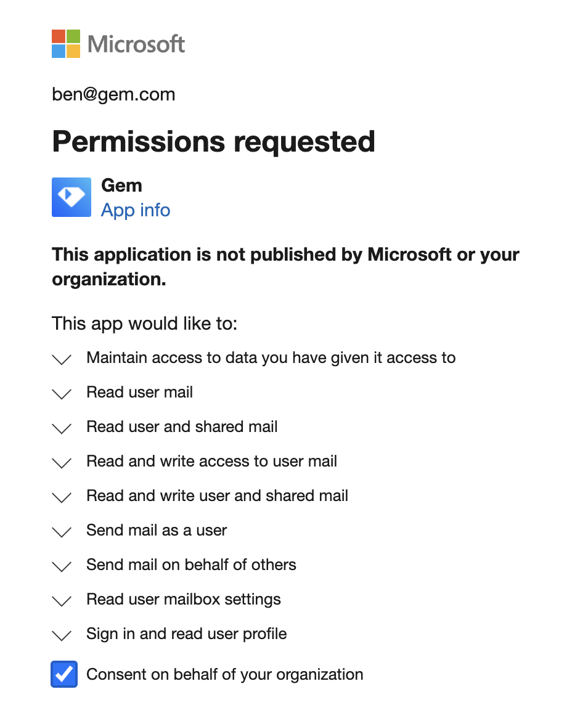Expand Sign in and read user profile chevron

62,635
